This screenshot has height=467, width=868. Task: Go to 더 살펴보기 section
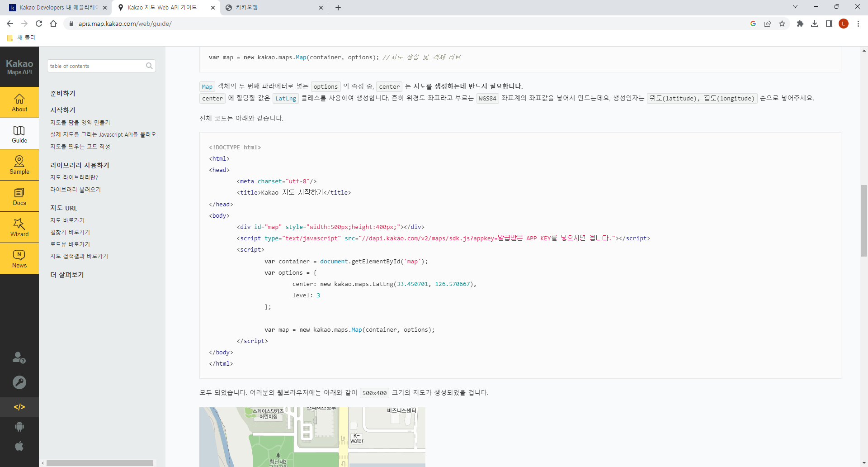tap(67, 275)
